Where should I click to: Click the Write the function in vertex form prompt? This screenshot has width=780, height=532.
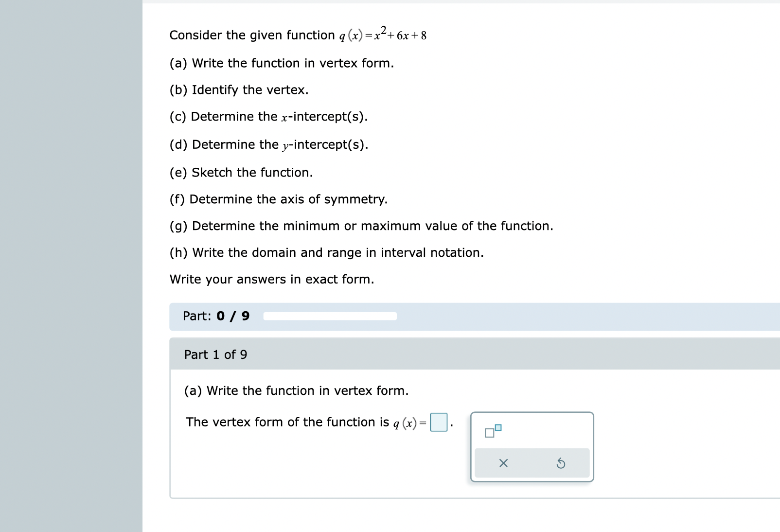(297, 390)
